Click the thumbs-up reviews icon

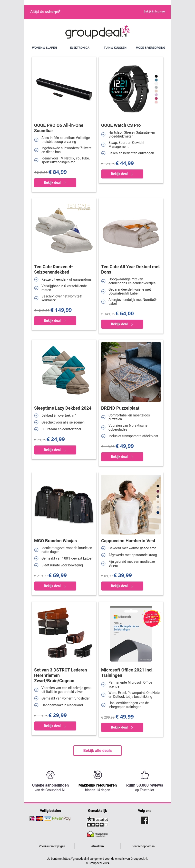coord(145,775)
